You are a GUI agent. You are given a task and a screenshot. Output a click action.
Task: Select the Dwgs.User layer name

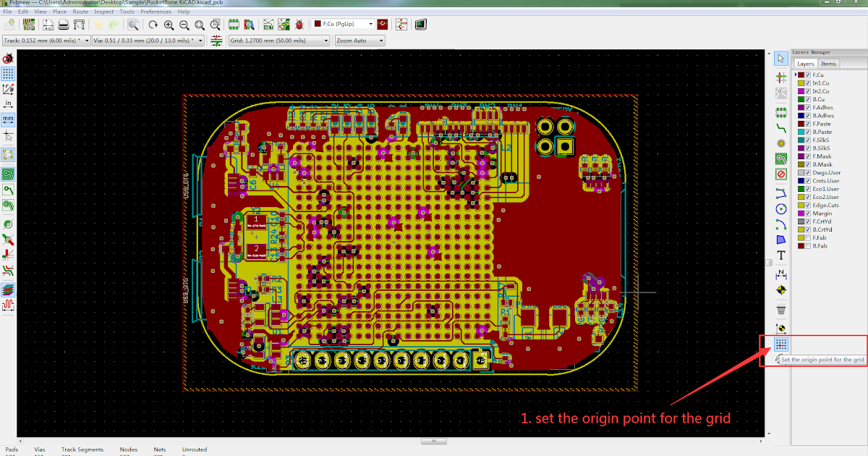[827, 173]
